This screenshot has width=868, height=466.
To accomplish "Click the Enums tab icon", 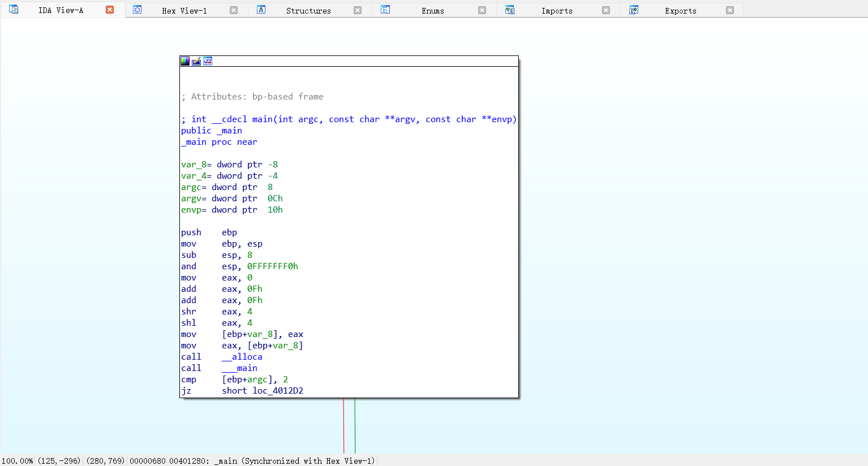I will point(385,10).
